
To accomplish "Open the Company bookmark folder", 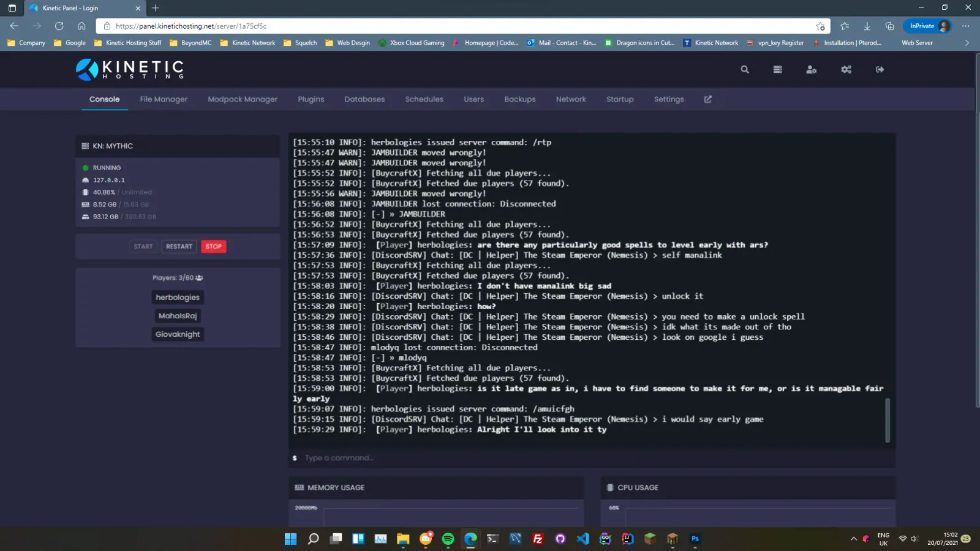I will coord(26,43).
